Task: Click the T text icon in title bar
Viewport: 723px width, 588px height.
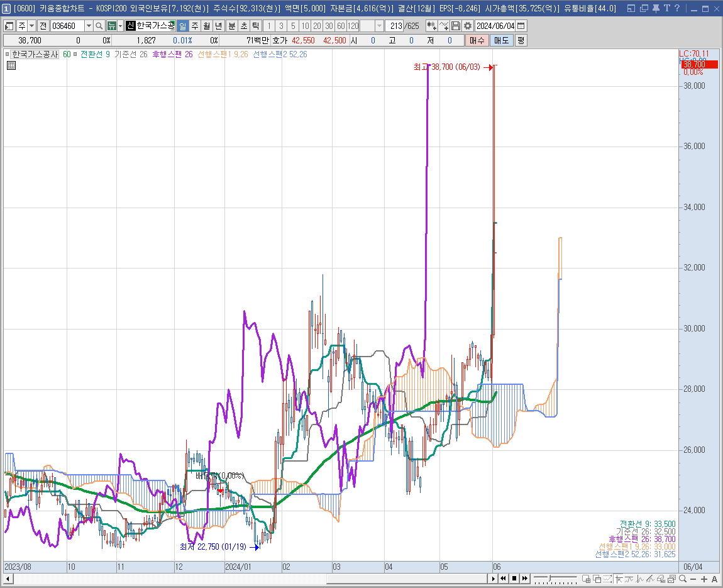Action: [x=667, y=8]
